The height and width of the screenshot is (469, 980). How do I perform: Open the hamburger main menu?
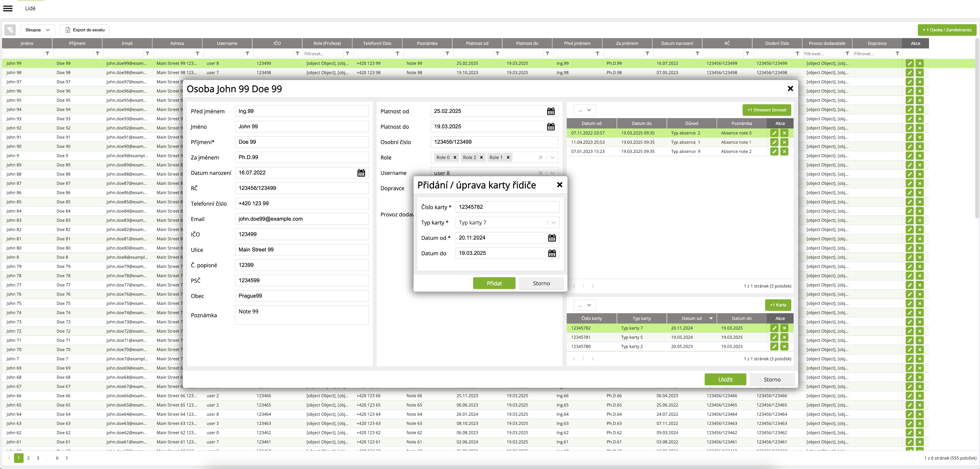(x=8, y=8)
